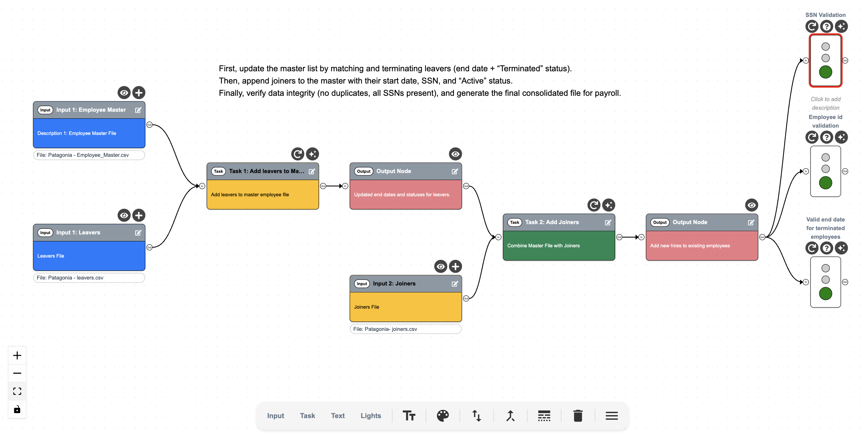Select Task in the bottom toolbar
The image size is (868, 435).
pyautogui.click(x=307, y=415)
